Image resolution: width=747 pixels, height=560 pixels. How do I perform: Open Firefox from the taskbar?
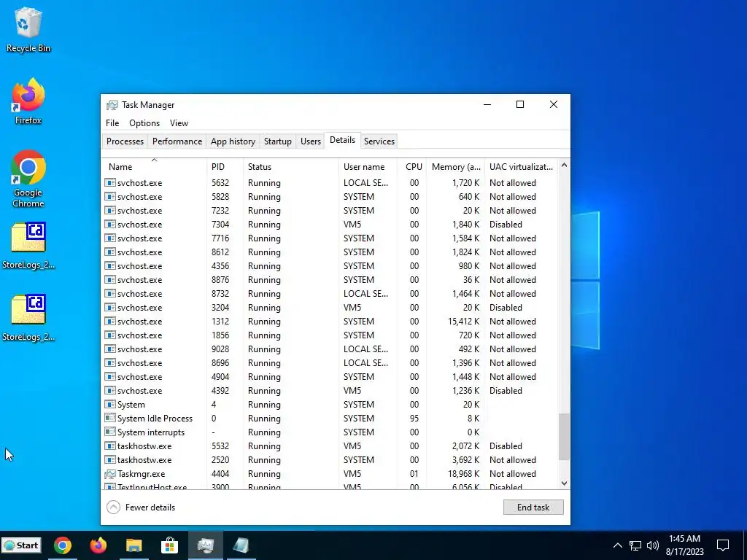pyautogui.click(x=98, y=545)
